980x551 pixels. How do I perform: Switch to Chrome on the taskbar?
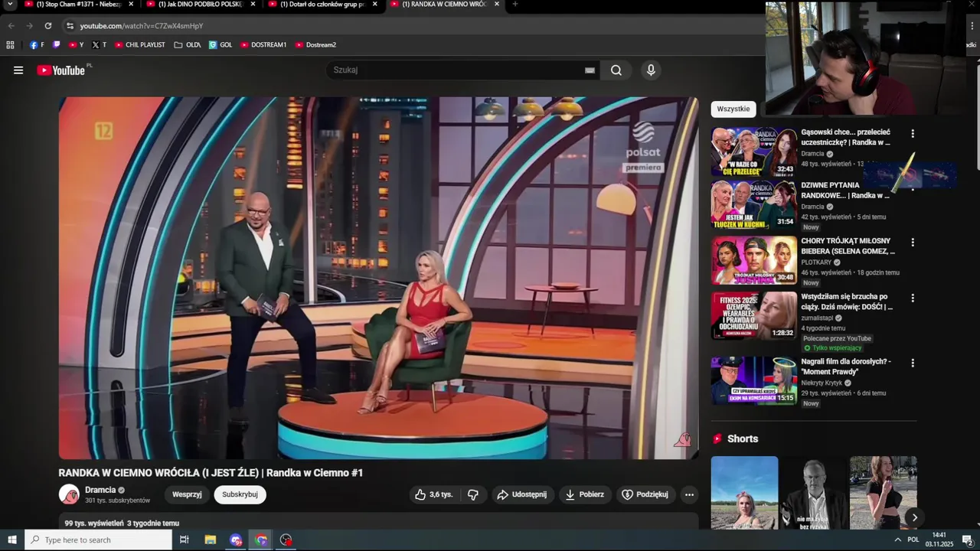[x=261, y=540]
